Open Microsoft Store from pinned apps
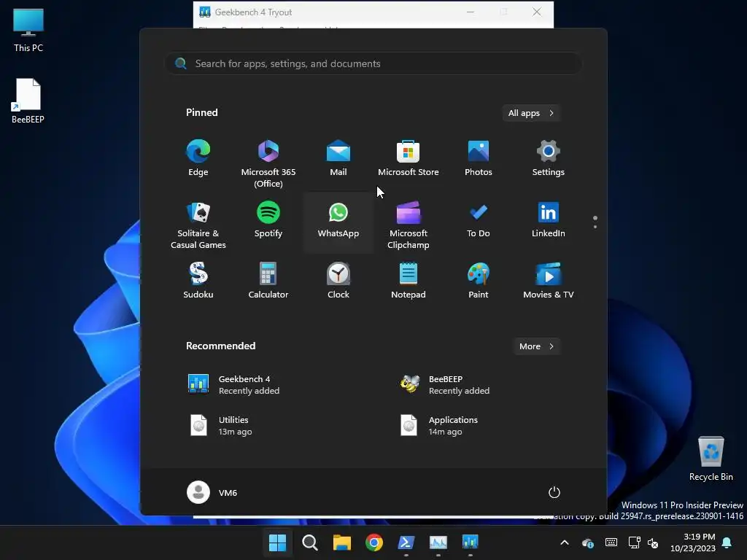The width and height of the screenshot is (747, 560). (x=409, y=159)
